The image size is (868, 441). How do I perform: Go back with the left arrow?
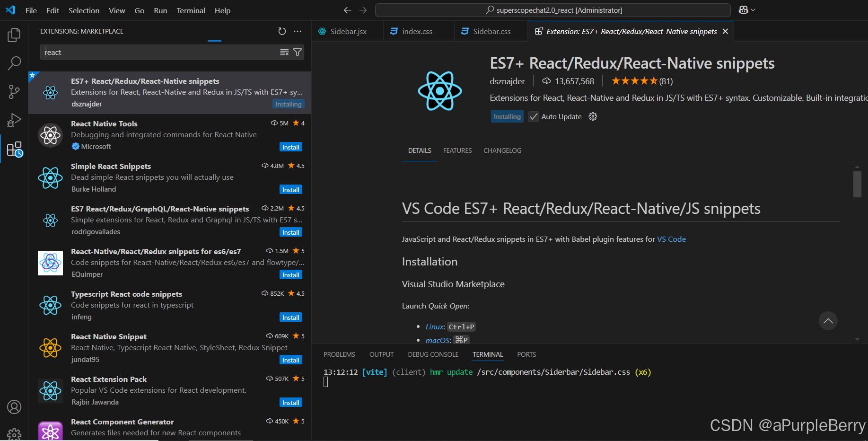pos(348,10)
